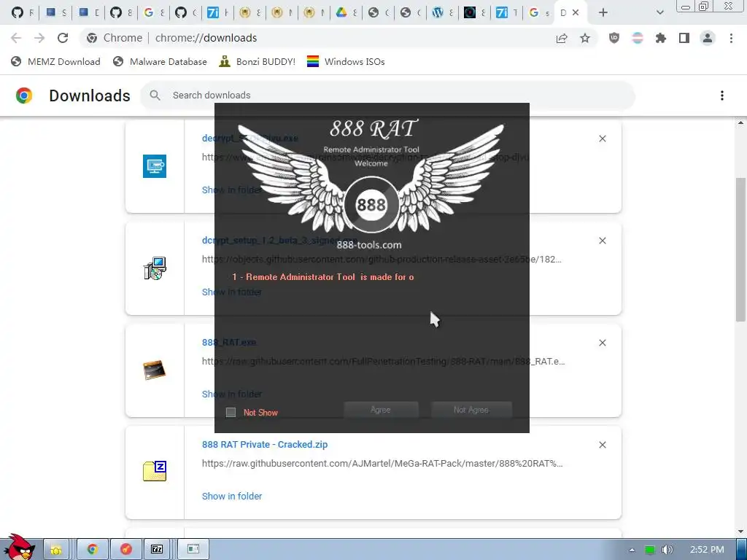Open Chrome's three-dot main menu
The width and height of the screenshot is (747, 560).
click(x=731, y=38)
